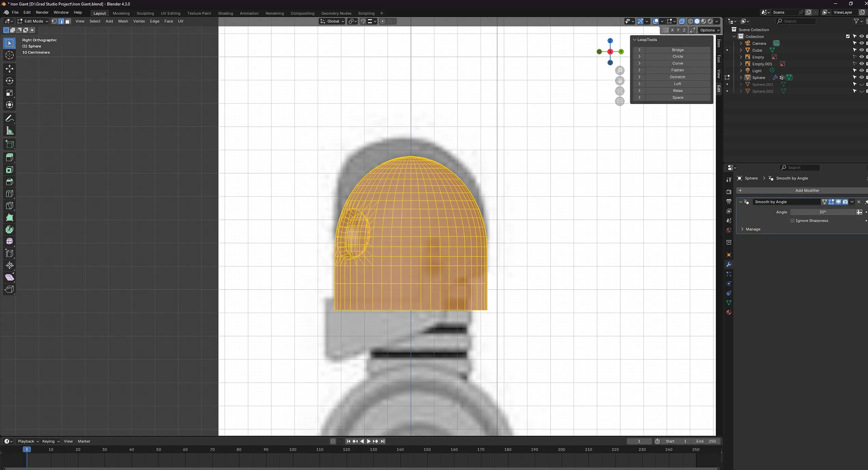Screen dimensions: 868x470
Task: Select the Move tool
Action: (x=9, y=69)
